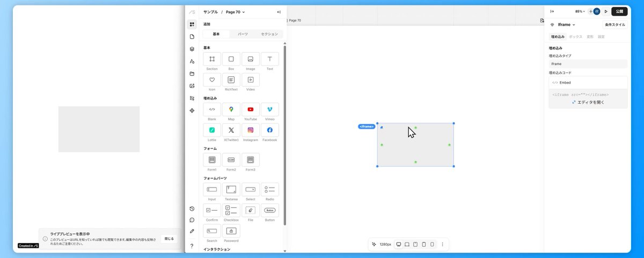The width and height of the screenshot is (644, 258).
Task: Select the 設定 properties tab
Action: [601, 37]
